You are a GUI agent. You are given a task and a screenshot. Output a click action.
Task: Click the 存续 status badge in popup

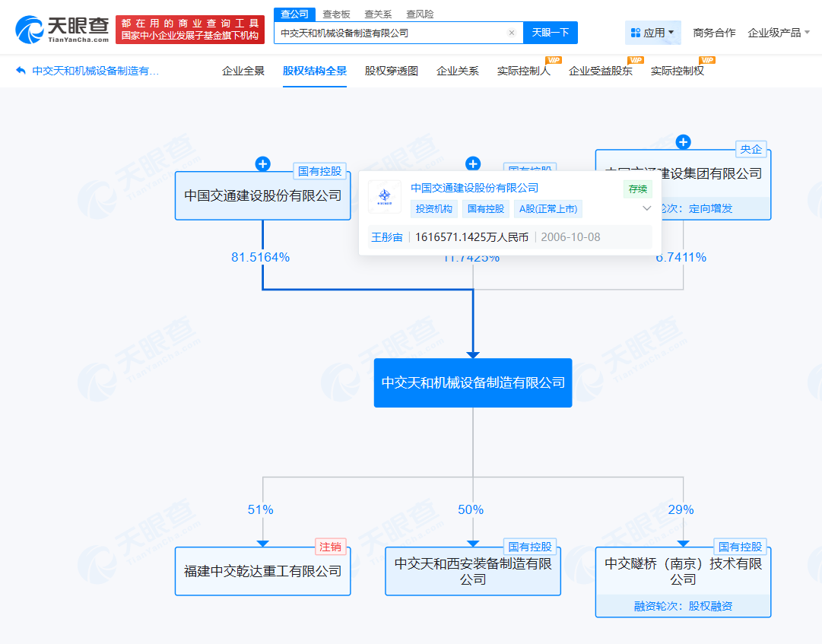click(638, 189)
